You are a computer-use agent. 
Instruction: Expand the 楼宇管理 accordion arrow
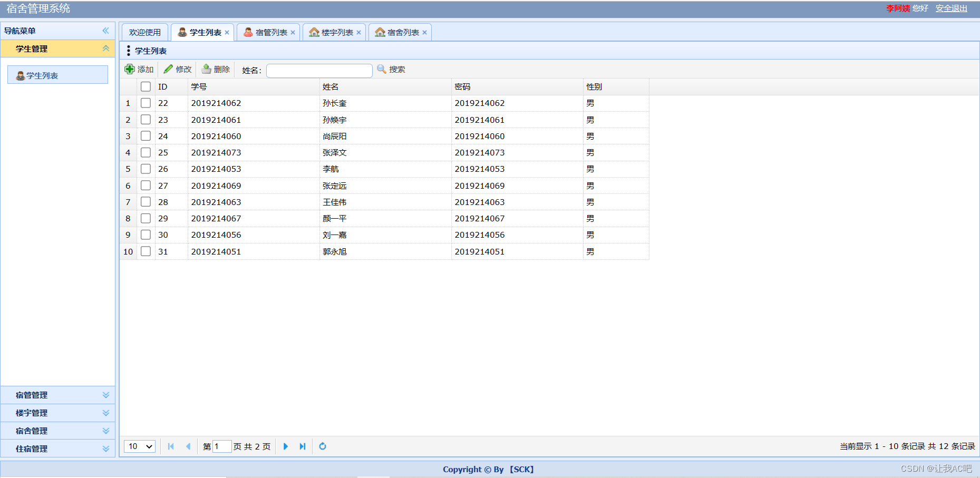click(106, 413)
